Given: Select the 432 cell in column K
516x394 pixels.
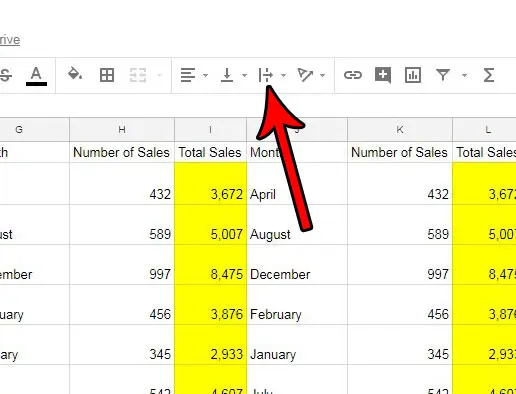Looking at the screenshot, I should 400,184.
